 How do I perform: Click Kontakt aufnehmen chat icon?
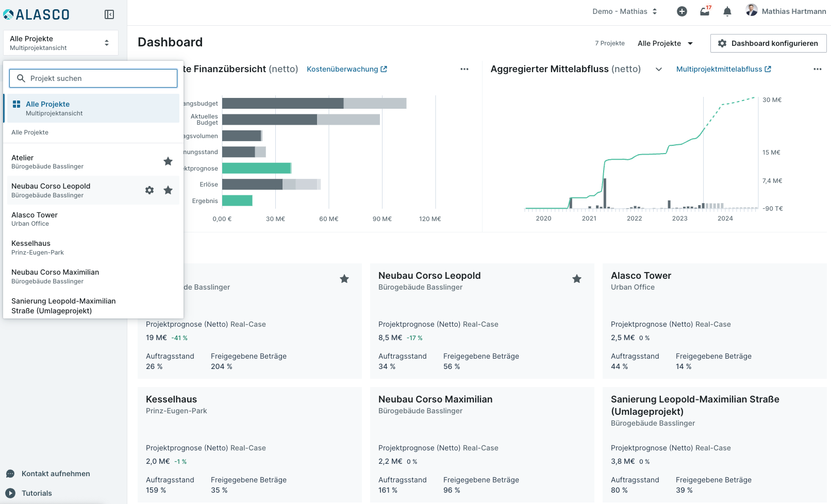tap(10, 474)
